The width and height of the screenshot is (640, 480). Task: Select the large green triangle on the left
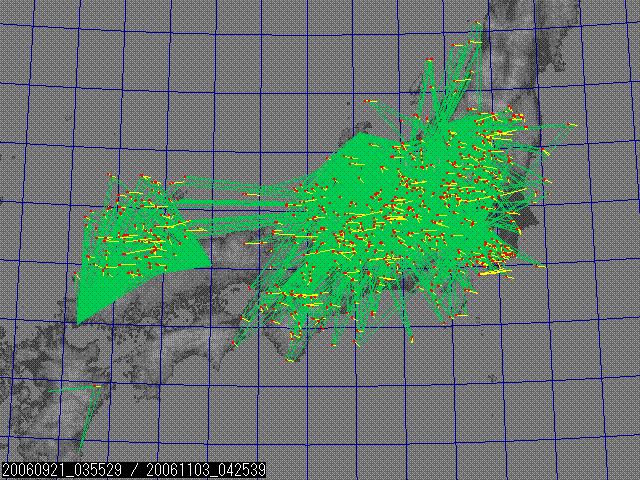pos(130,270)
